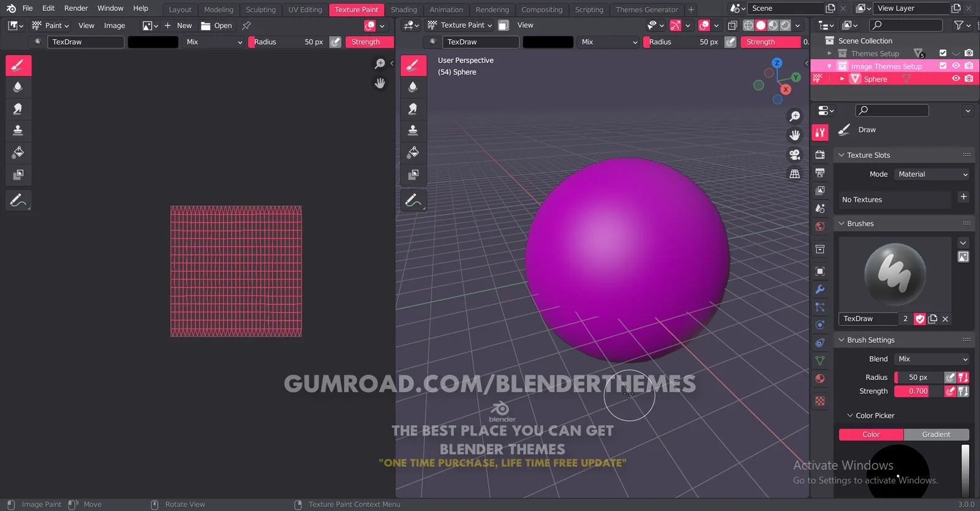Collapse the Brush Settings panel
The height and width of the screenshot is (511, 980).
coord(842,340)
